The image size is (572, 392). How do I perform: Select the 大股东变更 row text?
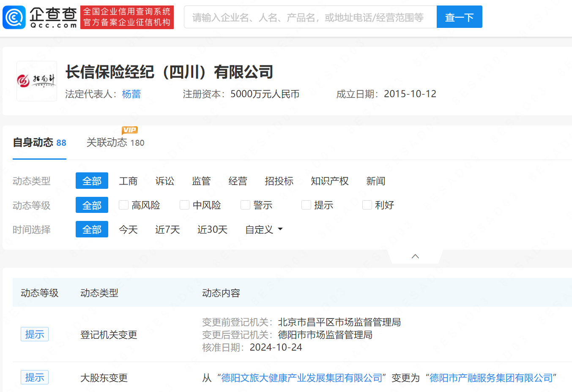(x=104, y=378)
